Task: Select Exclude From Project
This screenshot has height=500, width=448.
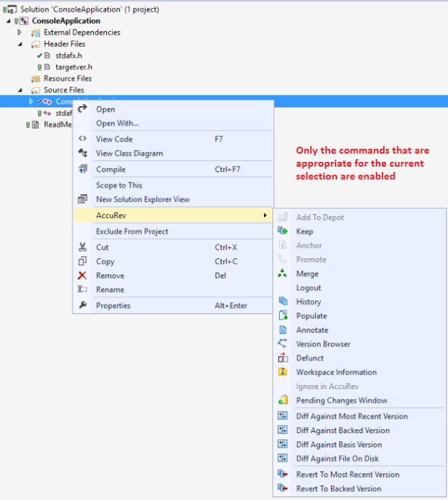Action: (x=132, y=231)
